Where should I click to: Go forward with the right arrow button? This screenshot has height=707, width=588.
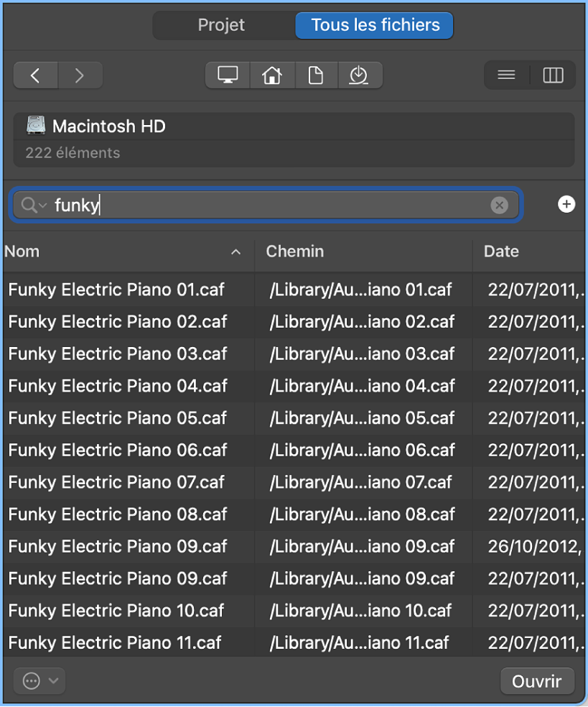(x=80, y=75)
